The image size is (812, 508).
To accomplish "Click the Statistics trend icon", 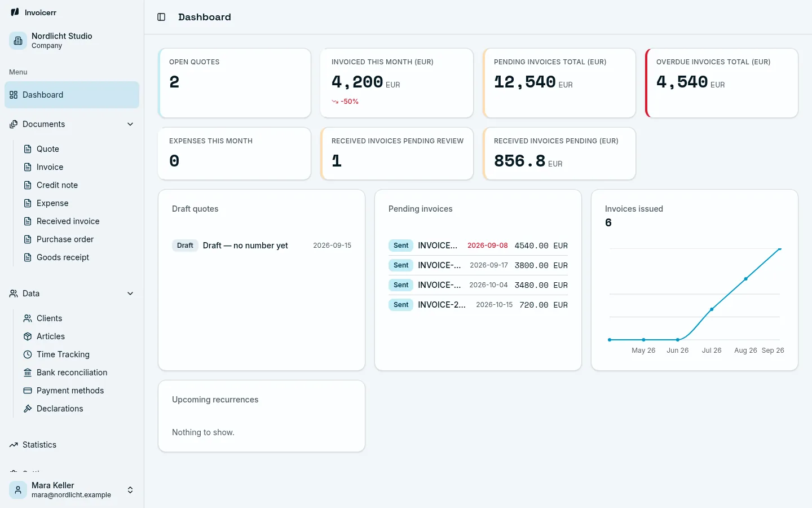I will [x=14, y=445].
